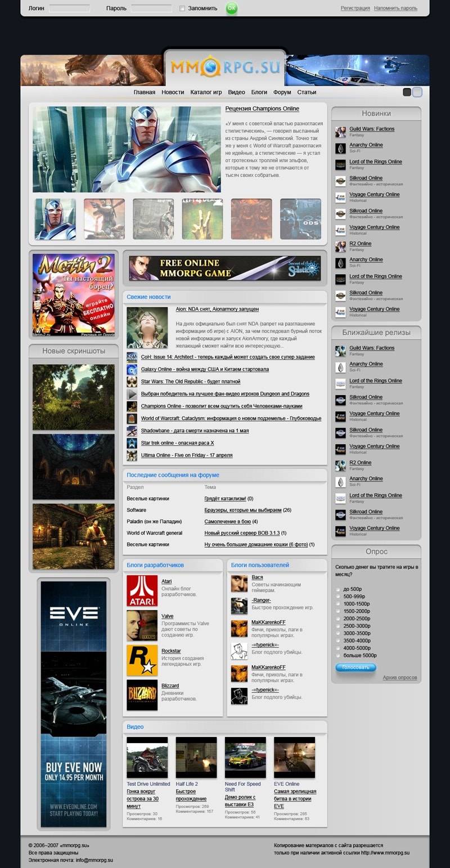This screenshot has width=450, height=868.
Task: Select the больше 5000р poll option
Action: pyautogui.click(x=338, y=655)
